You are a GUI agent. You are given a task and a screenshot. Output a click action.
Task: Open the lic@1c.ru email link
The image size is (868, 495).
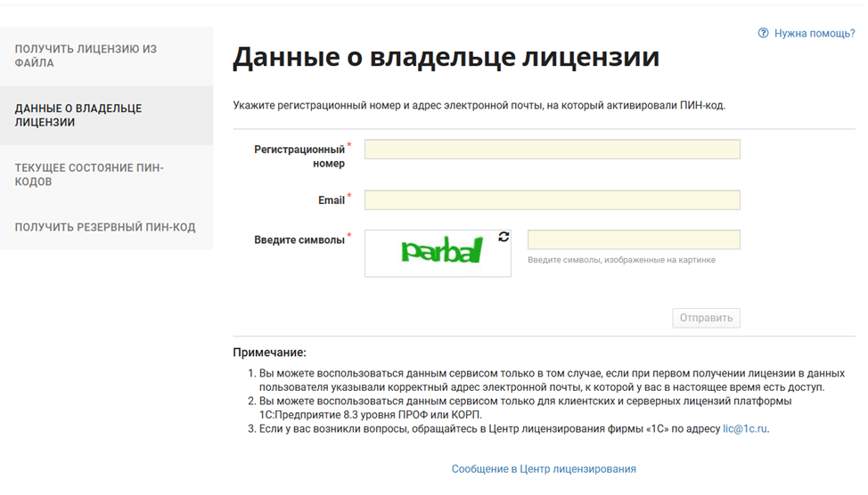pos(745,428)
